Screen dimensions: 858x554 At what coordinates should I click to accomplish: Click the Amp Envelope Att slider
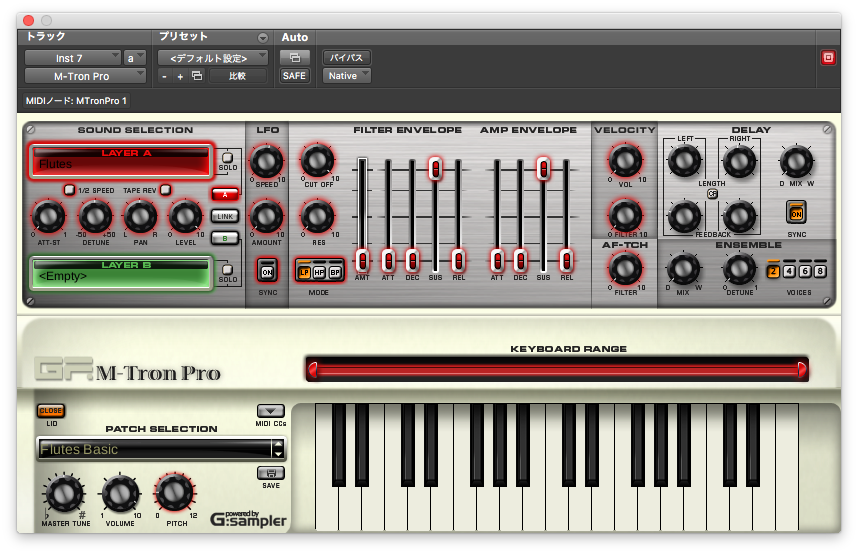(497, 261)
